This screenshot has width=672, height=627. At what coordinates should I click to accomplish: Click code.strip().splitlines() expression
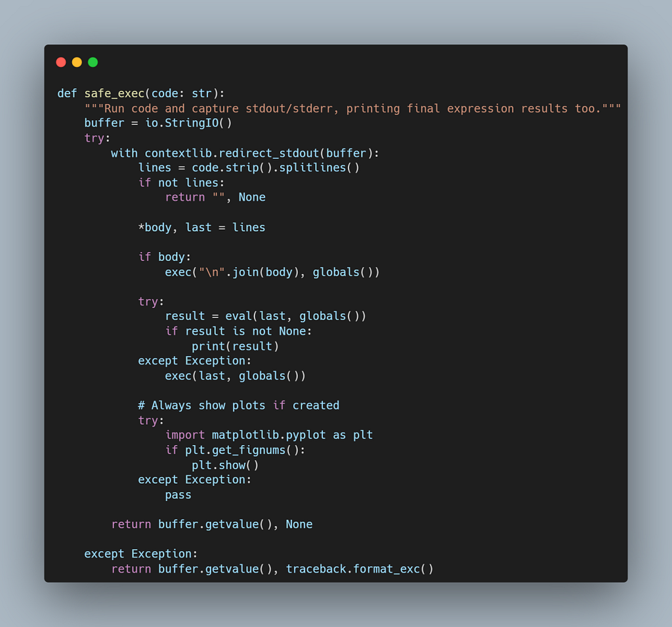[276, 167]
